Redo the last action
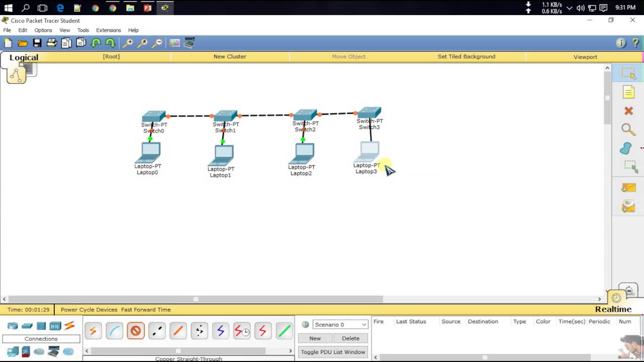 coord(110,43)
